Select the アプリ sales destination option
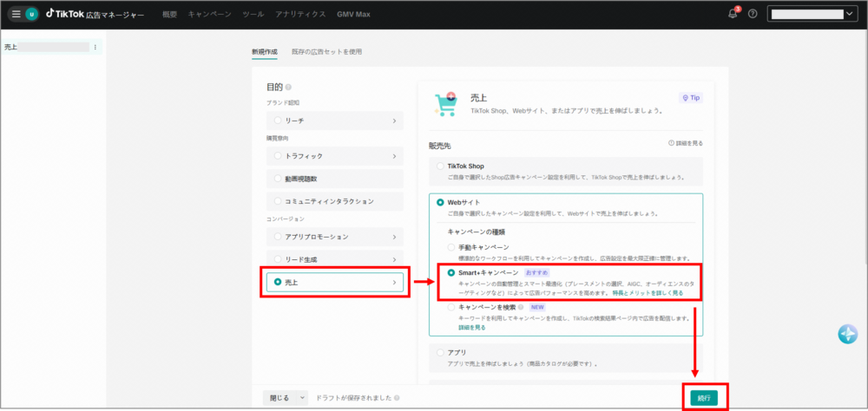Screen dimensions: 868x411 (x=441, y=353)
